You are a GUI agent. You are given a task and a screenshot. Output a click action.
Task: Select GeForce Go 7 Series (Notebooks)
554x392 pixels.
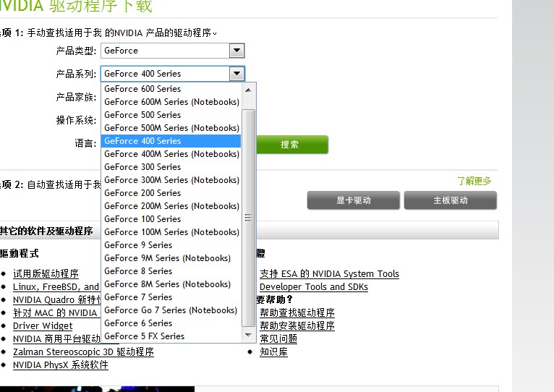tap(171, 310)
